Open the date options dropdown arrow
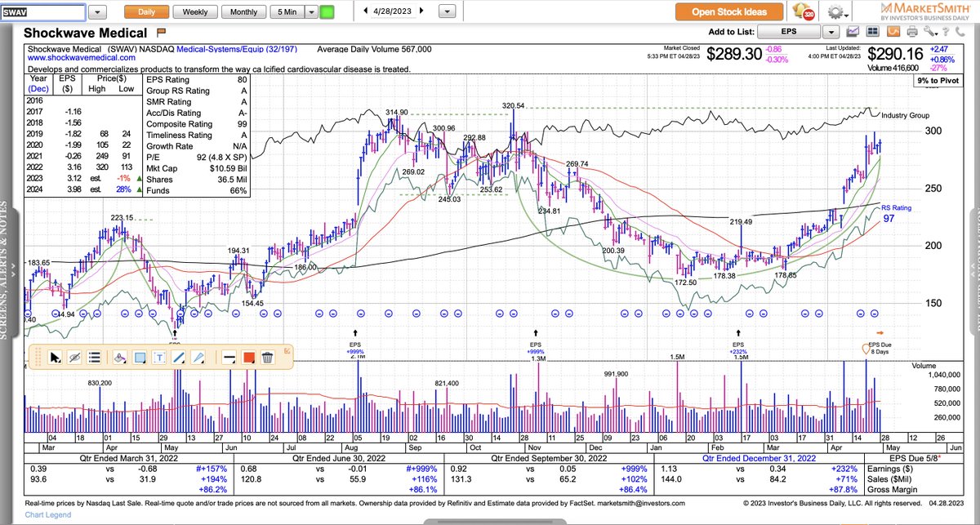The height and width of the screenshot is (525, 980). pos(446,12)
